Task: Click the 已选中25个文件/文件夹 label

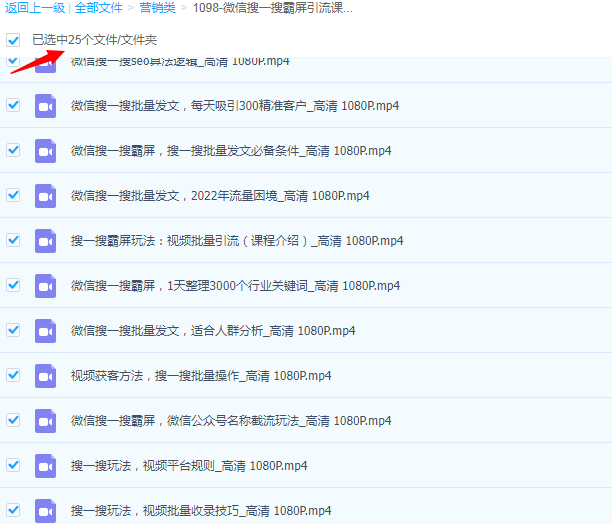Action: click(94, 40)
